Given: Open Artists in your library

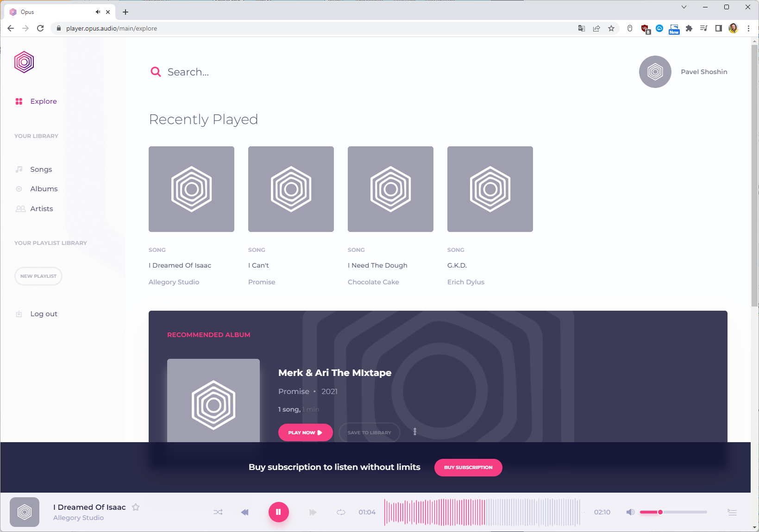Looking at the screenshot, I should point(34,209).
